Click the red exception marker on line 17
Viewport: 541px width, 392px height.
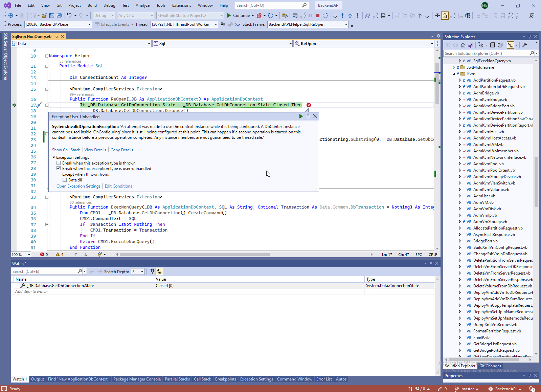tap(309, 105)
